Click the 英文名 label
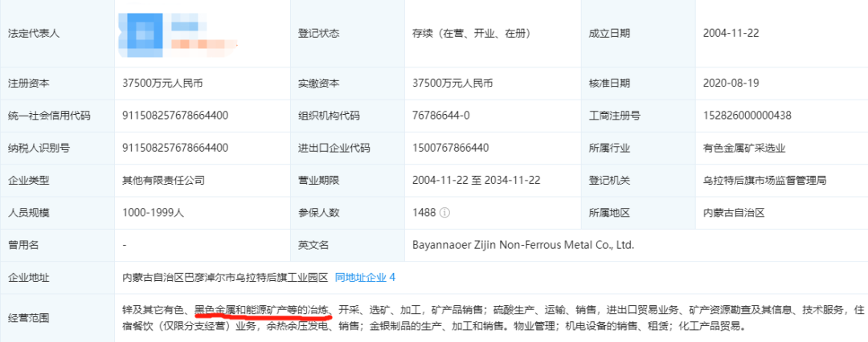Image resolution: width=868 pixels, height=342 pixels. pyautogui.click(x=313, y=245)
